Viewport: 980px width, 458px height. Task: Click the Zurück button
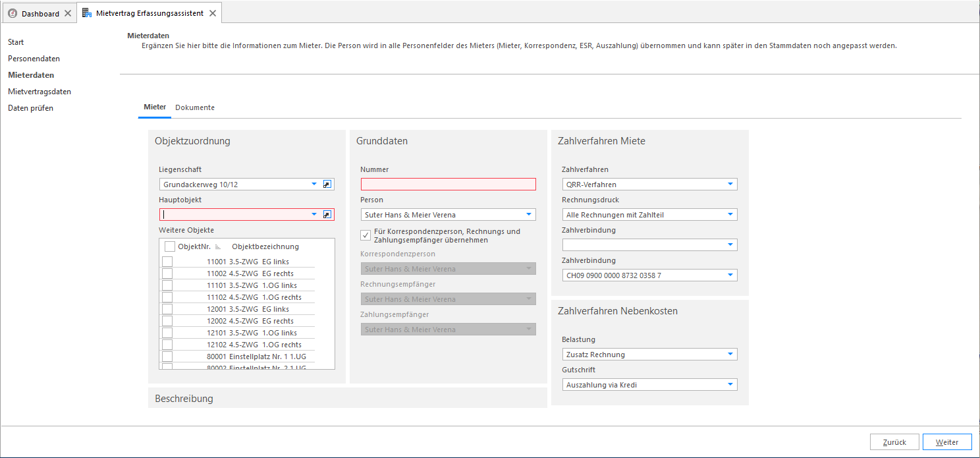[894, 442]
